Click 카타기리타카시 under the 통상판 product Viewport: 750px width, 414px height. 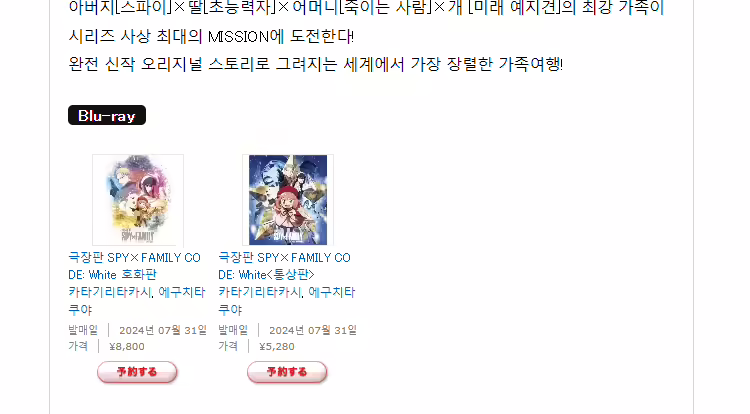coord(260,292)
